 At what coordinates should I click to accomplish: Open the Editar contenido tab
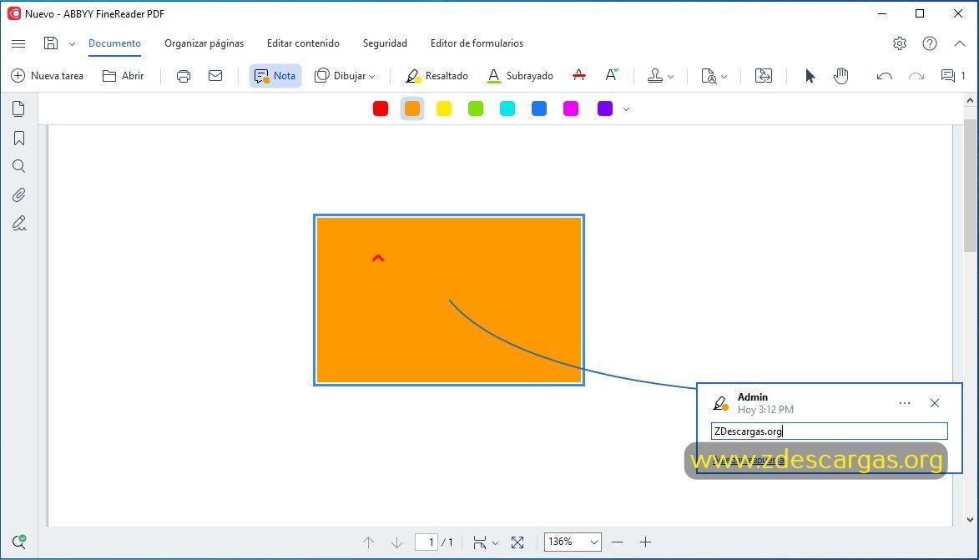(x=304, y=43)
